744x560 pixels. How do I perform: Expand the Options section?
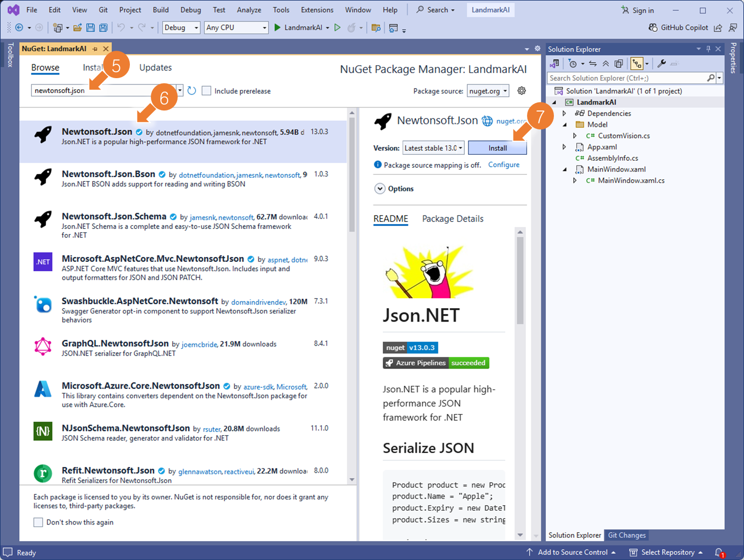click(380, 189)
